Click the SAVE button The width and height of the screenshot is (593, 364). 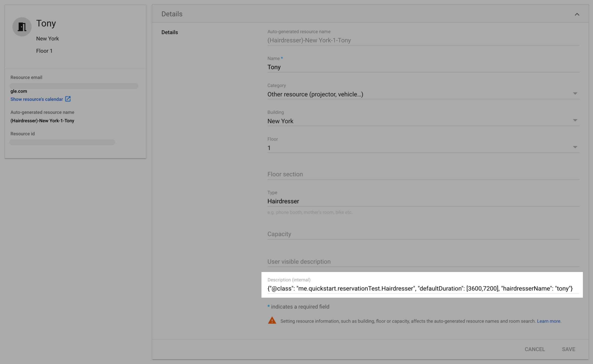(568, 349)
